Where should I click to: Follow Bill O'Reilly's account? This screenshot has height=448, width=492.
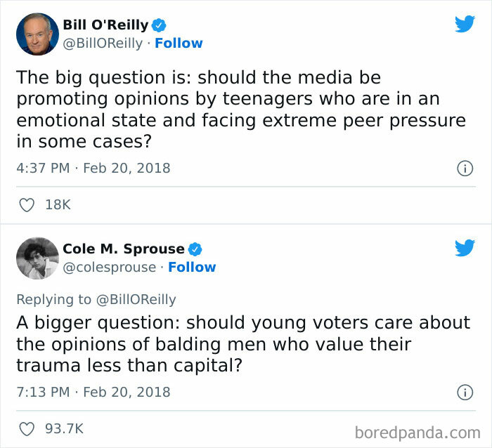(179, 44)
